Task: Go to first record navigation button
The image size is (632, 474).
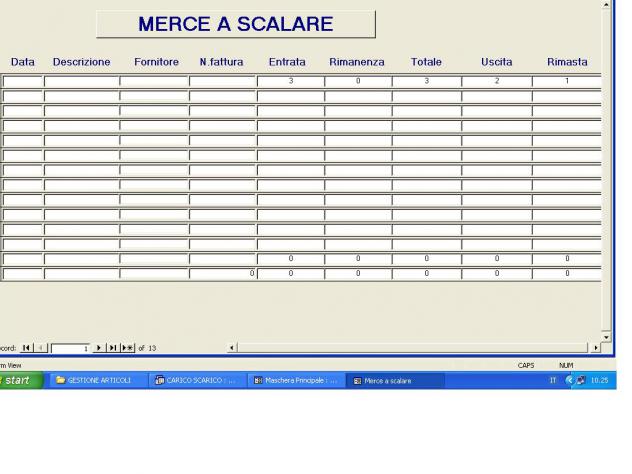Action: click(27, 347)
